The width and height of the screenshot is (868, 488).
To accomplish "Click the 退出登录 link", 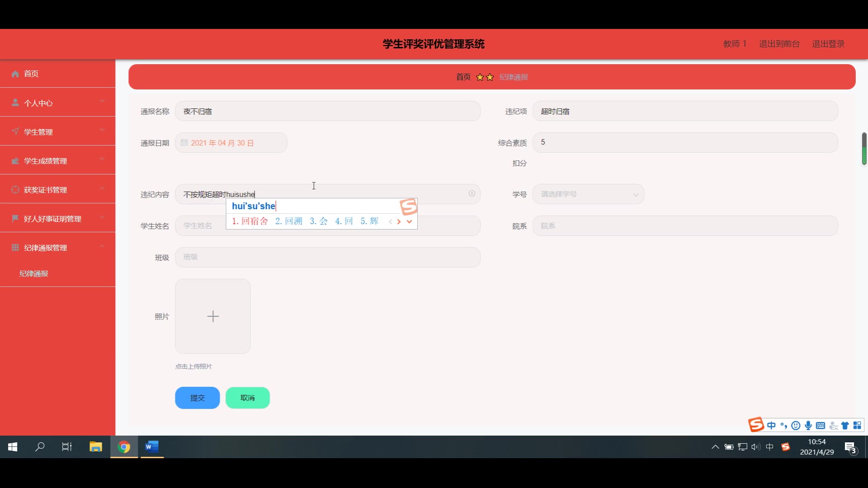I will pos(828,44).
